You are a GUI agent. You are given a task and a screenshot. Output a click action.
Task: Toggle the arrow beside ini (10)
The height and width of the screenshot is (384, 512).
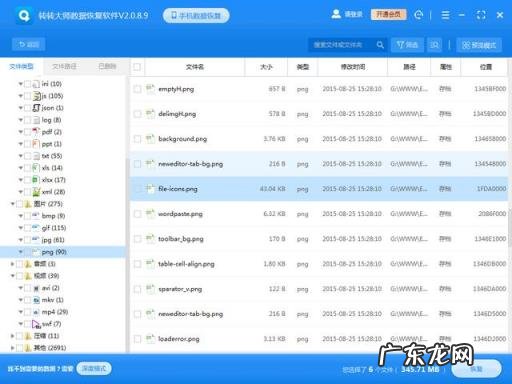(x=21, y=84)
